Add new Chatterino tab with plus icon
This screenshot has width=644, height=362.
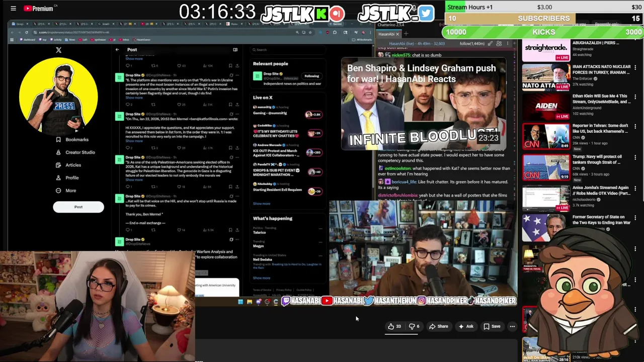406,34
